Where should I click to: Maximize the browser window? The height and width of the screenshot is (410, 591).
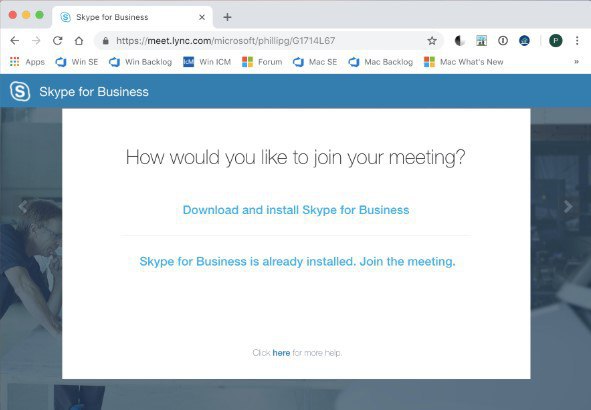point(39,15)
